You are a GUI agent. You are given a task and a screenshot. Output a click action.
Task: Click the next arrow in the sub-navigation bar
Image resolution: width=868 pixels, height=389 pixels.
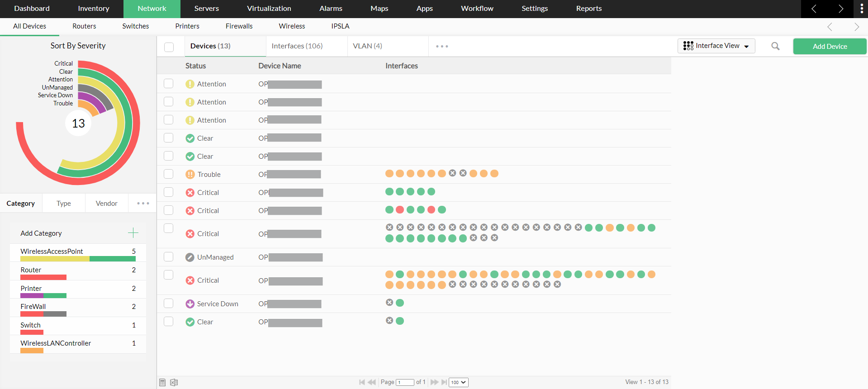pyautogui.click(x=856, y=27)
